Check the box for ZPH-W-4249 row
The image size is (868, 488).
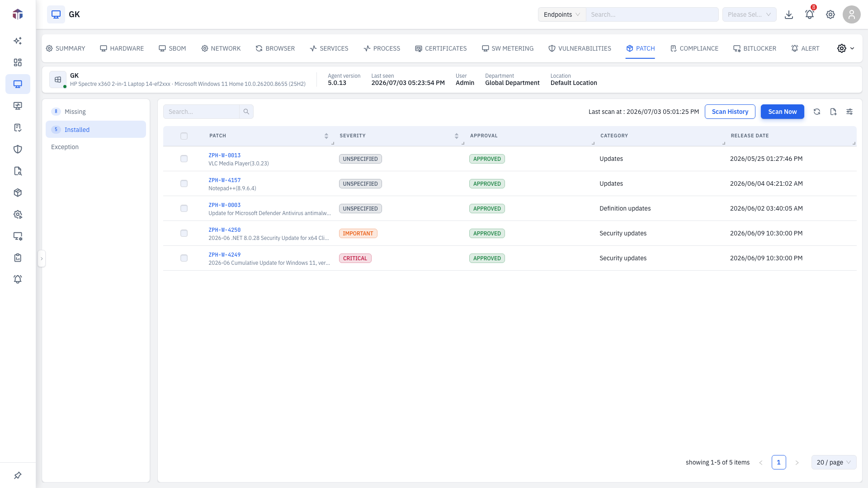184,258
